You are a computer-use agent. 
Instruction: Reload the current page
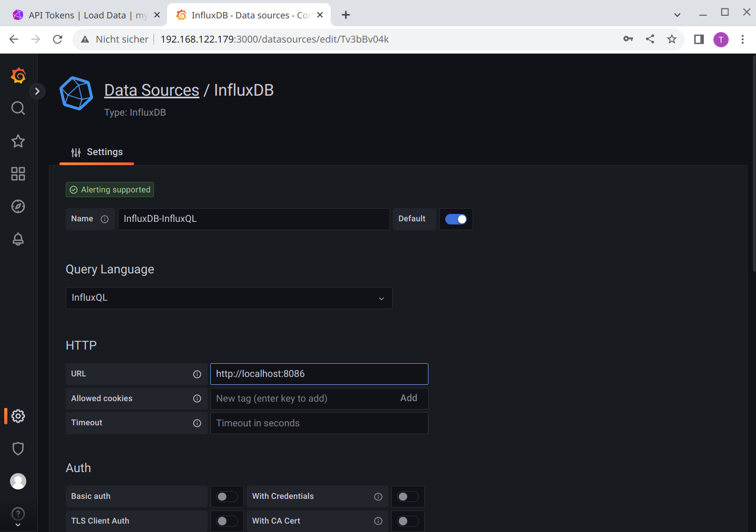pos(58,39)
